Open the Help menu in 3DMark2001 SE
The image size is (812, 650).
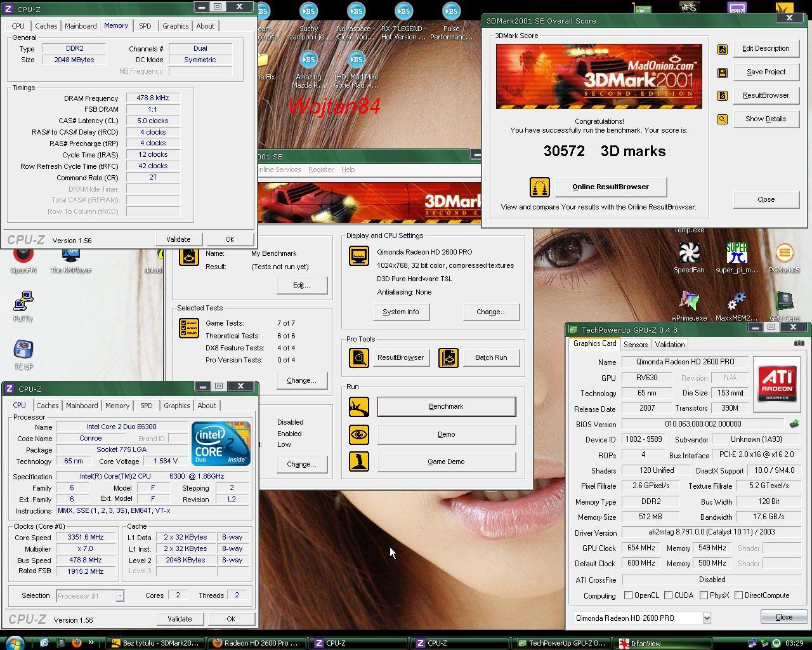tap(348, 169)
